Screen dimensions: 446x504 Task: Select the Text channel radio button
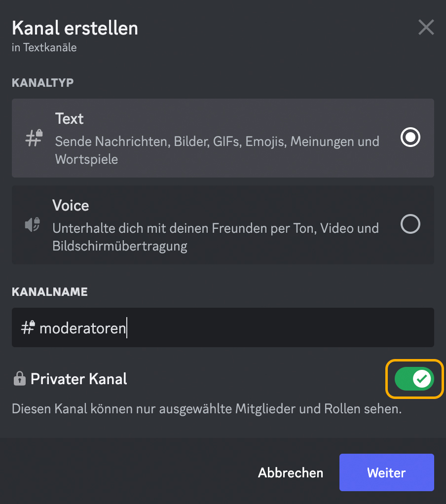pyautogui.click(x=410, y=138)
